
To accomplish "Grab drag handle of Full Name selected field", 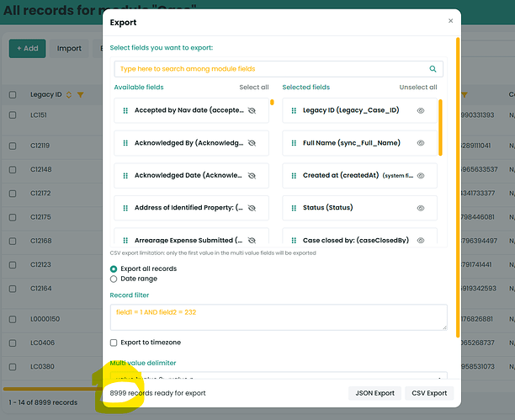I will 294,143.
